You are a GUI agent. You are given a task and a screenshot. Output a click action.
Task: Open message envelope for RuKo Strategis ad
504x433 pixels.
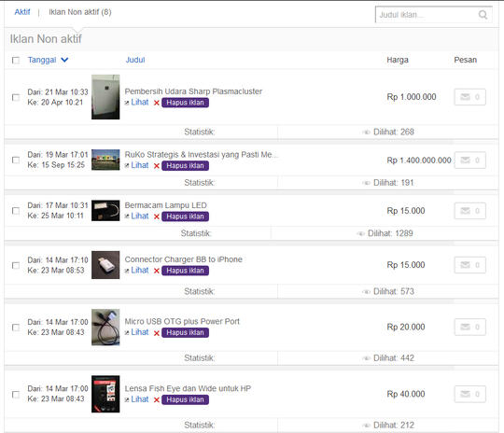(469, 161)
